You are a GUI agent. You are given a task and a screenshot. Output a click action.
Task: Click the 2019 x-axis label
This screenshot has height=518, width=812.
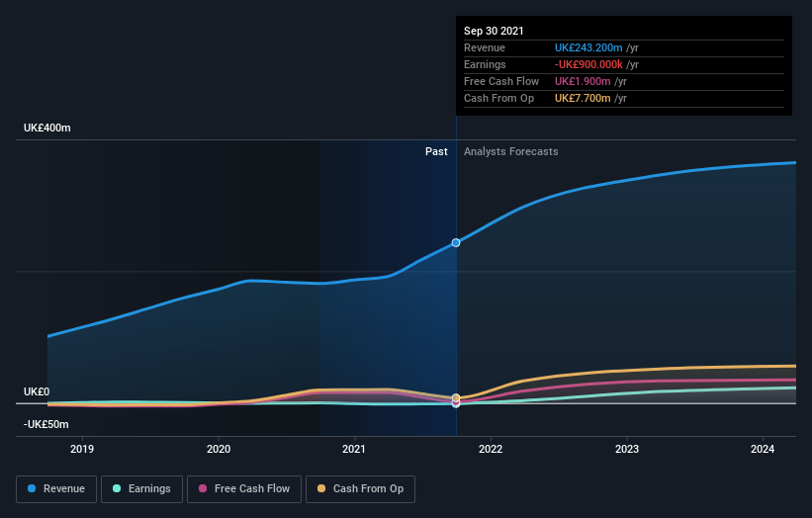[82, 449]
